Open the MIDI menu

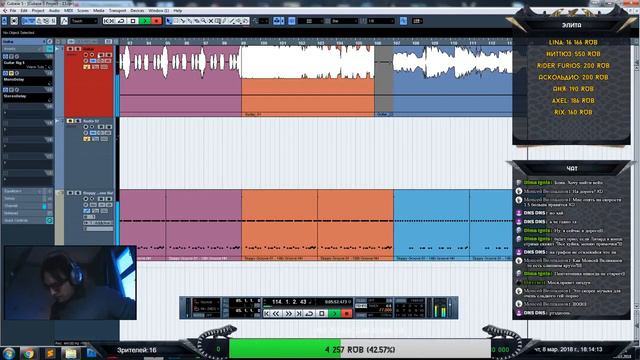(x=69, y=10)
